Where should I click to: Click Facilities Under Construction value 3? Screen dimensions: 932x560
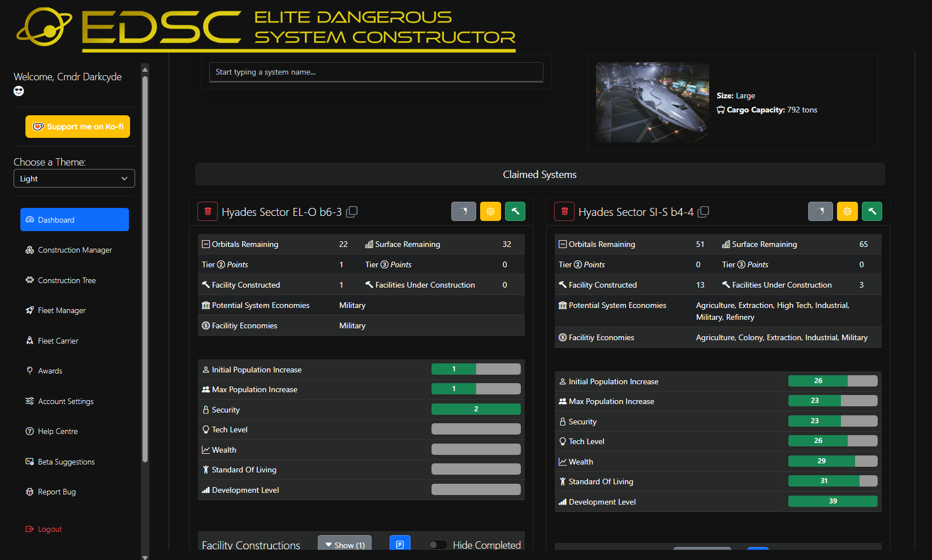click(861, 285)
